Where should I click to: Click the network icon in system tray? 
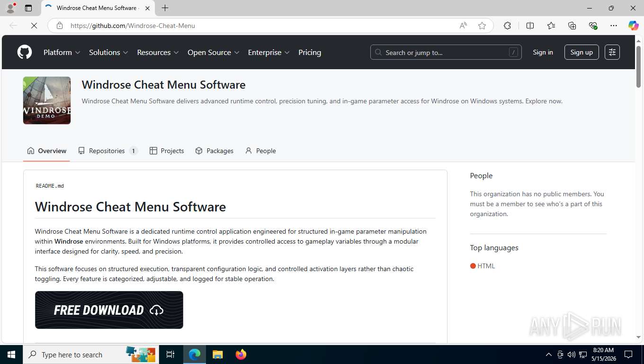[583, 355]
